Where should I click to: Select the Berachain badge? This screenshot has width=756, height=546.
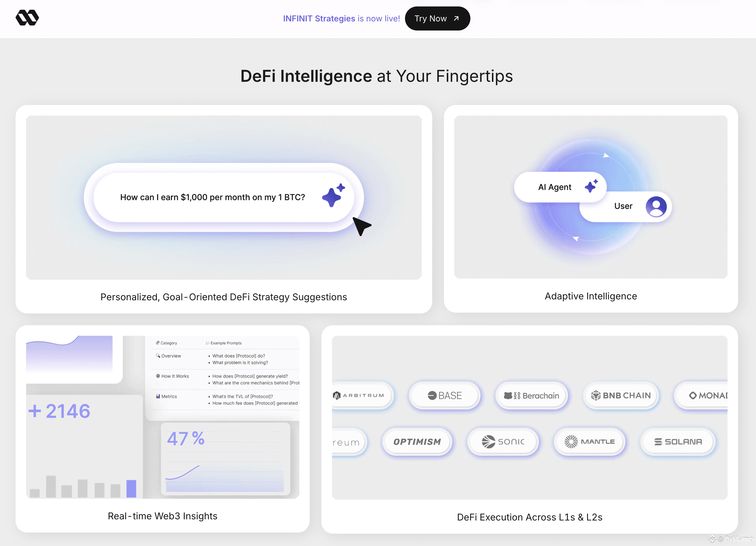coord(531,395)
